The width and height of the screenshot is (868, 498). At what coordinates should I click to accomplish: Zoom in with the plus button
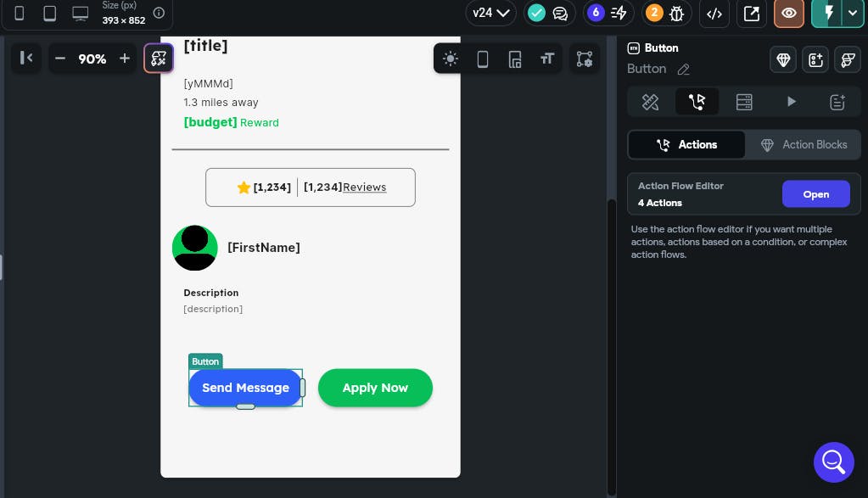125,58
